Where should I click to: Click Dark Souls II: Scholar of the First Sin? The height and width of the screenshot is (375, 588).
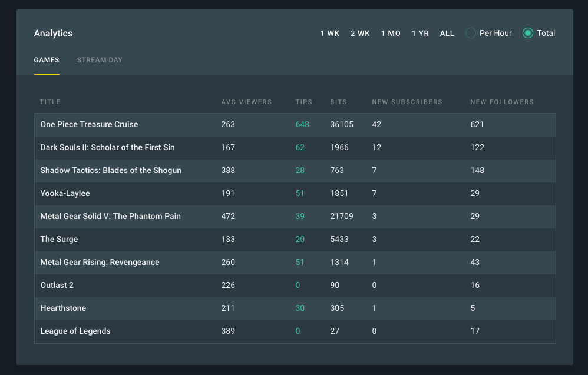pyautogui.click(x=108, y=147)
